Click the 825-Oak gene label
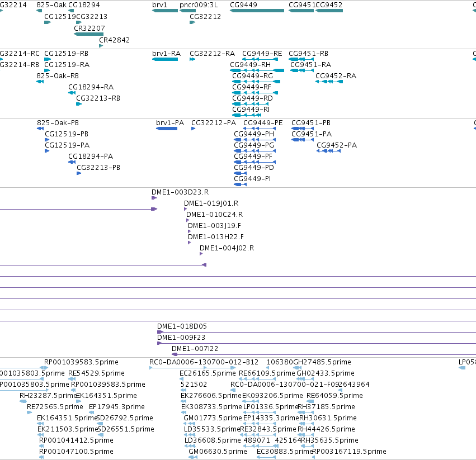This screenshot has height=460, width=476. 51,5
